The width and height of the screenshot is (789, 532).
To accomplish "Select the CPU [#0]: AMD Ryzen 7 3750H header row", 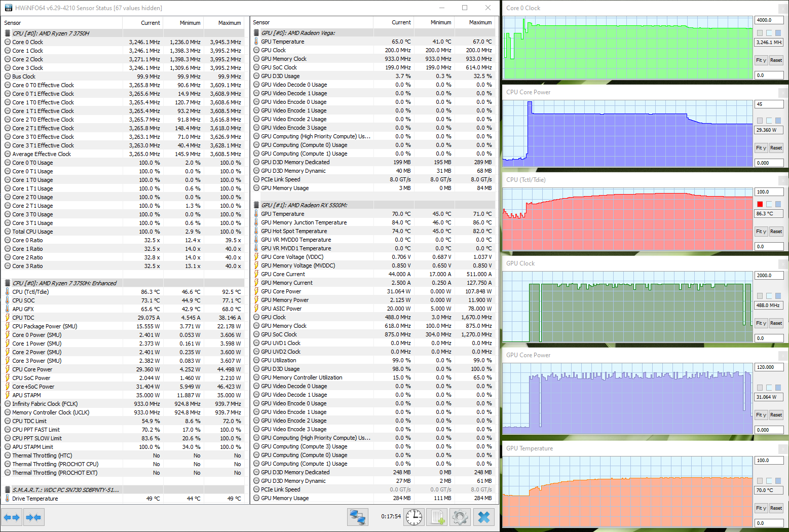I will [123, 33].
